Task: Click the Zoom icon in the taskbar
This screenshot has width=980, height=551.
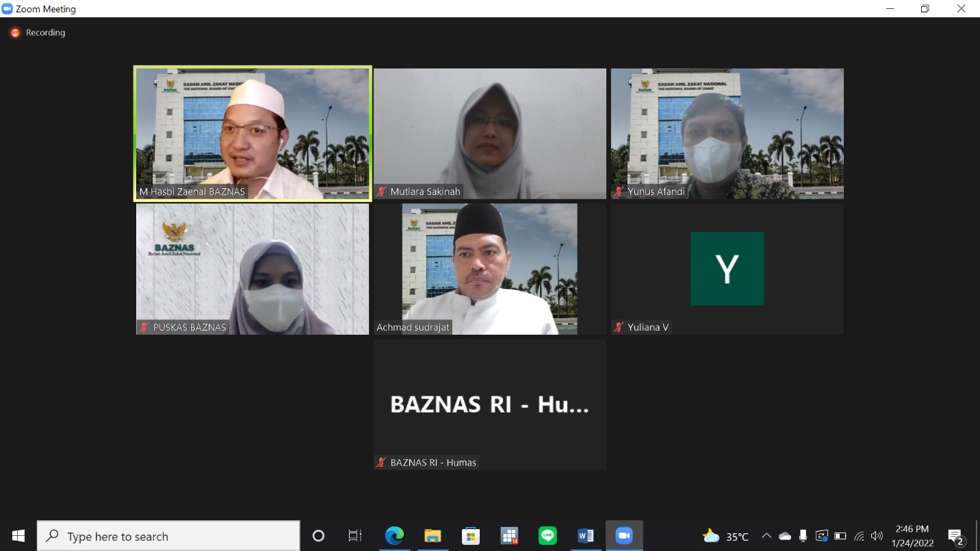Action: [x=624, y=536]
